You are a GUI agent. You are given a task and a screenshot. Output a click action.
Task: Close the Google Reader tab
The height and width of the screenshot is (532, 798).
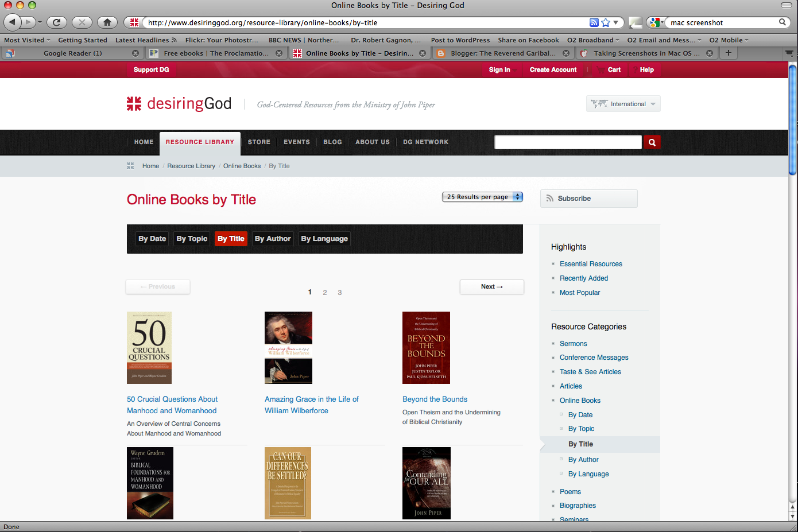pos(135,53)
